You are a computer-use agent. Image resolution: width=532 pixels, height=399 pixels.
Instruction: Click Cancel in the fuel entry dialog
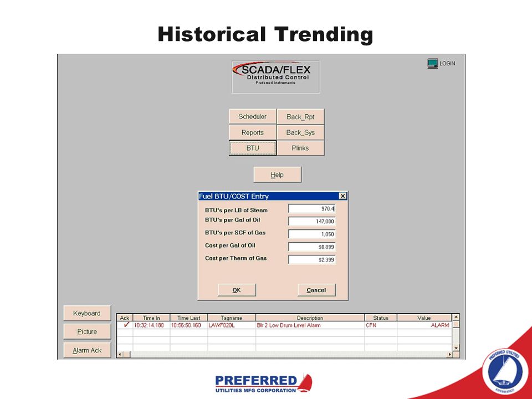[316, 290]
